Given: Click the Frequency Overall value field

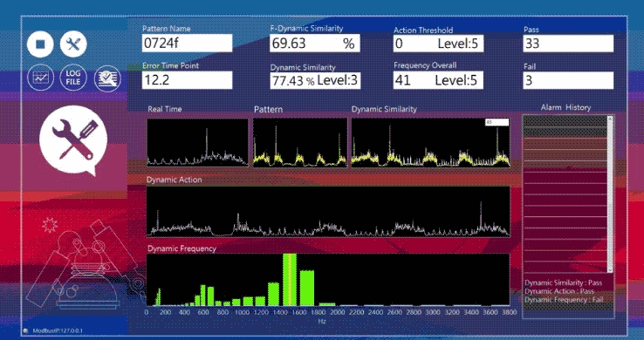Looking at the screenshot, I should [438, 80].
